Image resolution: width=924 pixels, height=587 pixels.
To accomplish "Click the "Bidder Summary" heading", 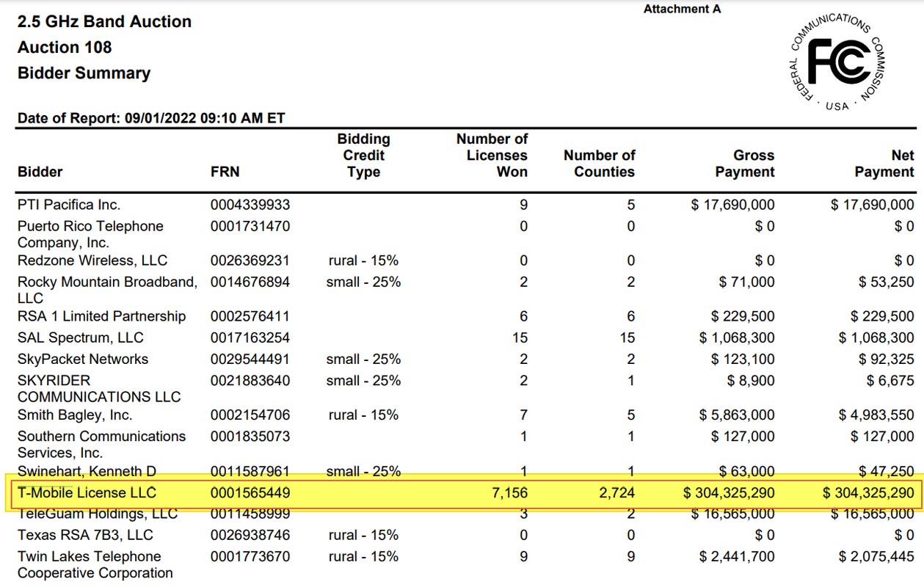I will pos(84,73).
